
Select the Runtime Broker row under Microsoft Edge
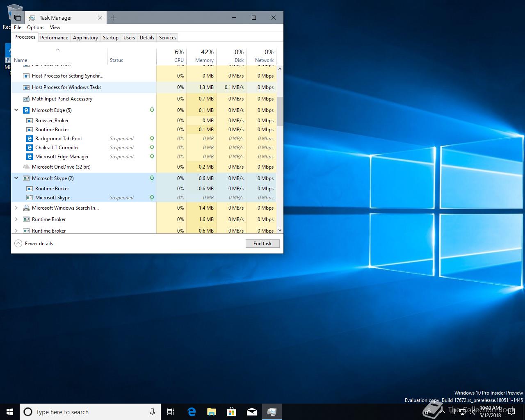144,130
